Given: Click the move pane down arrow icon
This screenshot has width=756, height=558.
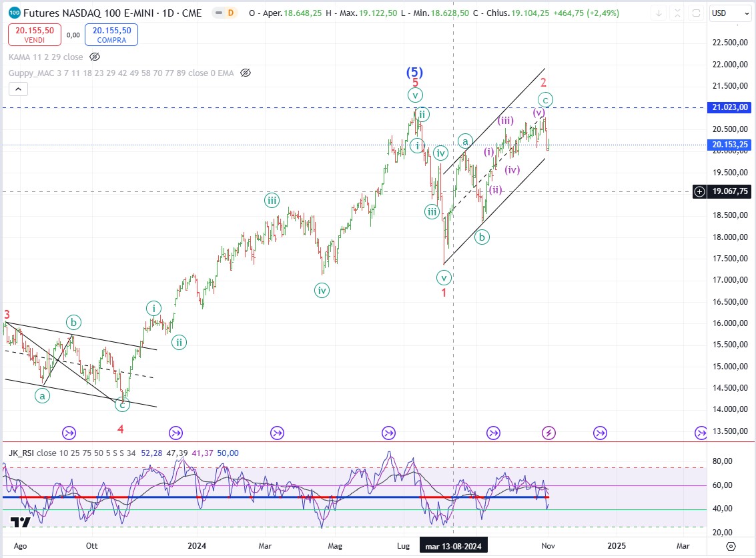Looking at the screenshot, I should (659, 13).
